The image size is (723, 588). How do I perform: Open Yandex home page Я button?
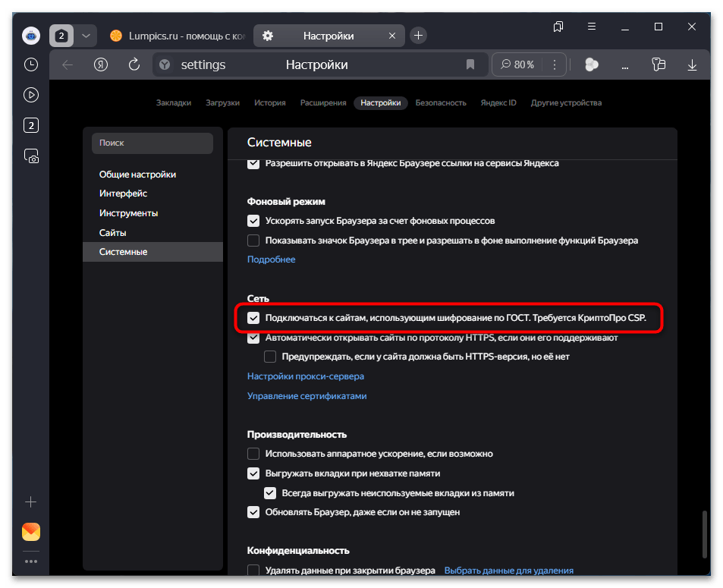(x=100, y=64)
